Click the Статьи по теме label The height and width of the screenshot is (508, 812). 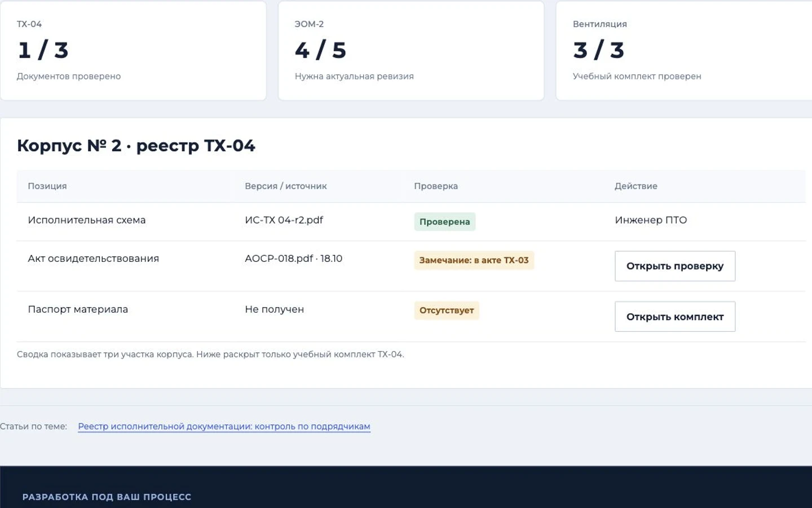point(33,427)
